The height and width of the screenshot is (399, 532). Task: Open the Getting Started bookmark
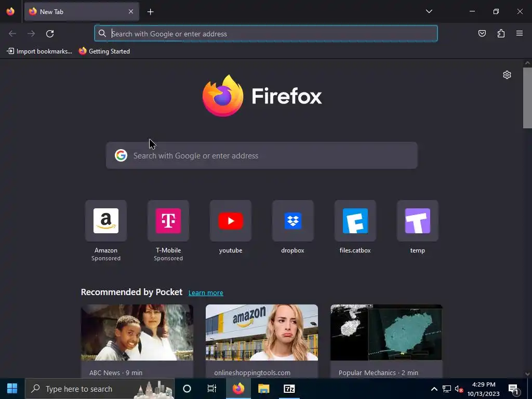point(104,51)
